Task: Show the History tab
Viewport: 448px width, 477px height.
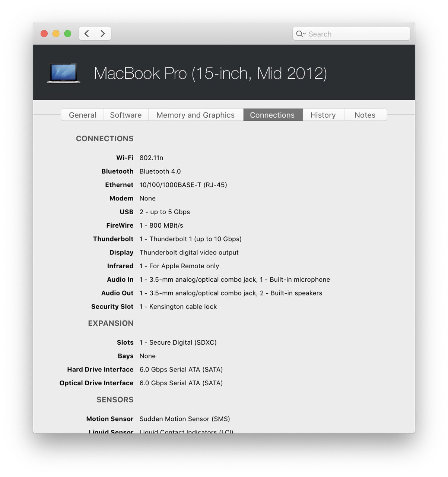Action: coord(323,115)
